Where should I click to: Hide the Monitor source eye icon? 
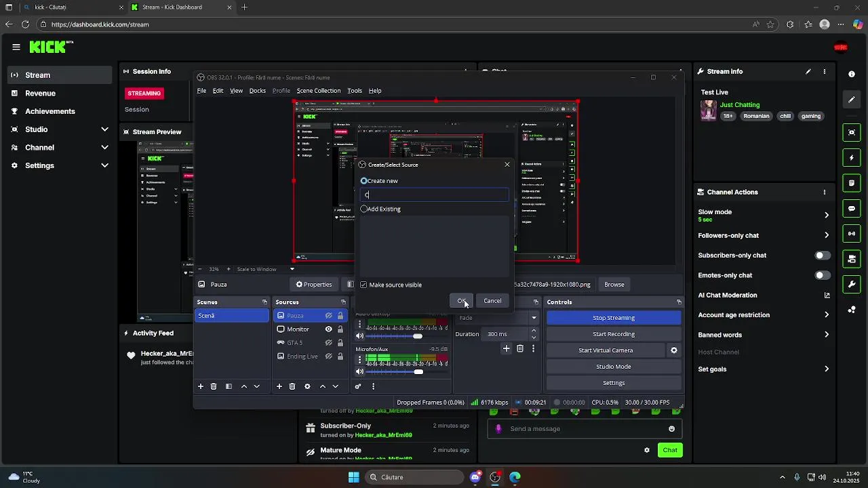coord(328,329)
